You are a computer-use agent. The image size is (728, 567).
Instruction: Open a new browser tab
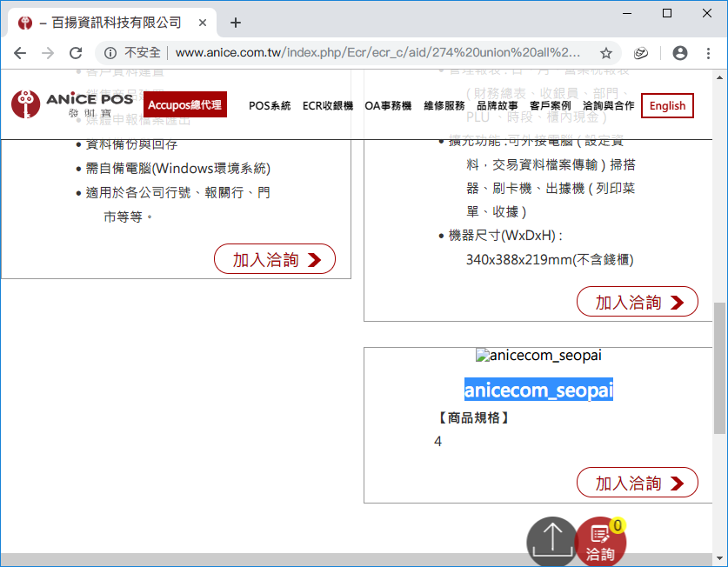click(x=236, y=23)
